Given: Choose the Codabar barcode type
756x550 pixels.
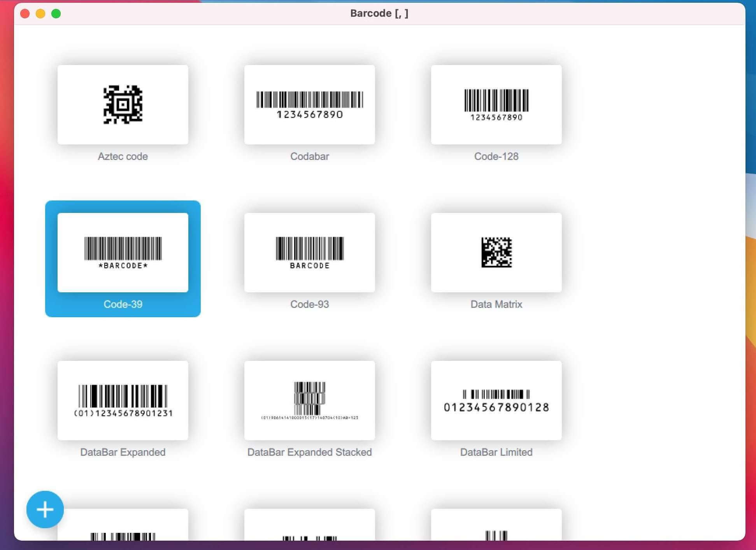Looking at the screenshot, I should point(309,104).
